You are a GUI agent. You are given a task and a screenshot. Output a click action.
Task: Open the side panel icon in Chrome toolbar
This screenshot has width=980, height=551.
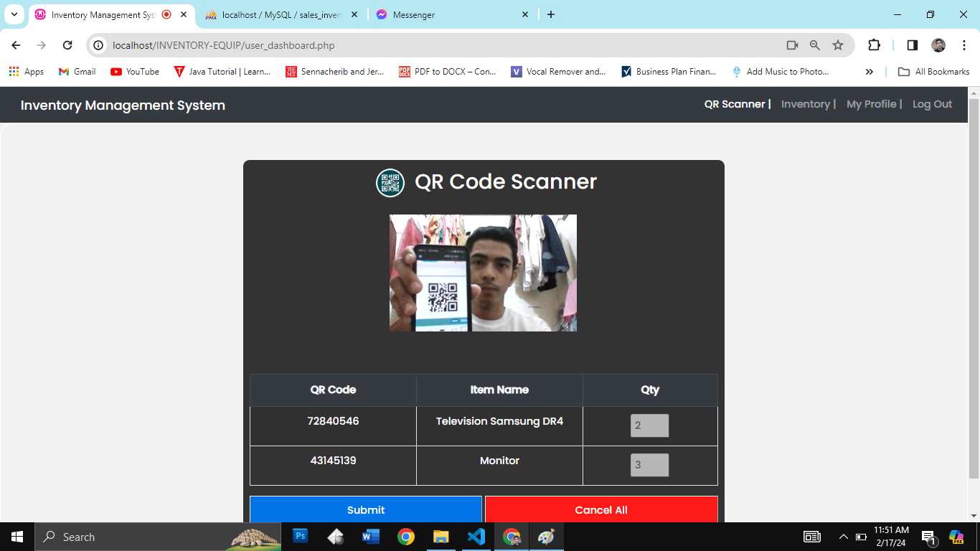click(x=912, y=44)
